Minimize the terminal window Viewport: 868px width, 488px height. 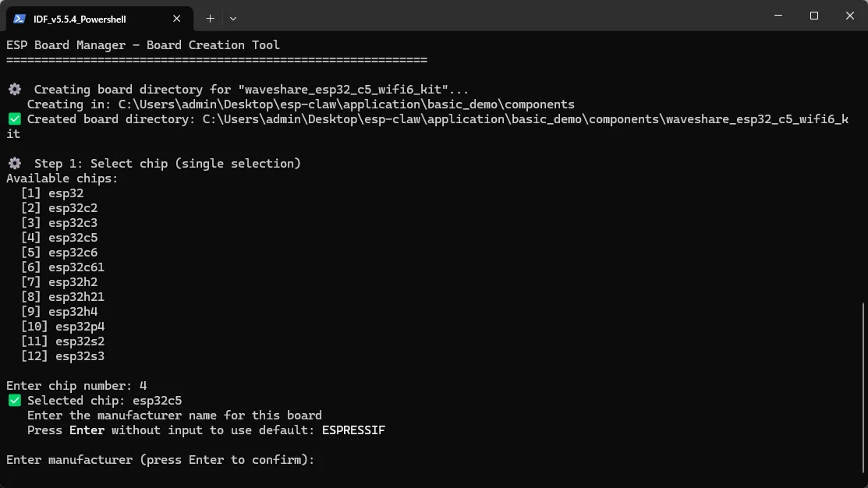click(x=778, y=16)
